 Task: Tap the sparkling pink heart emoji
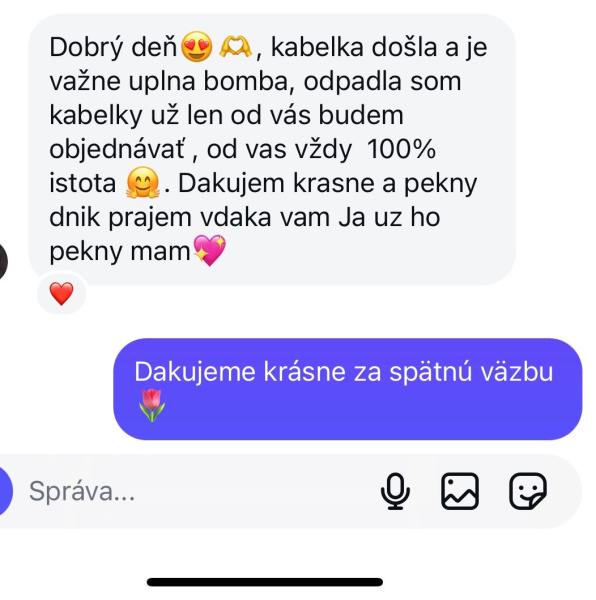tap(210, 251)
